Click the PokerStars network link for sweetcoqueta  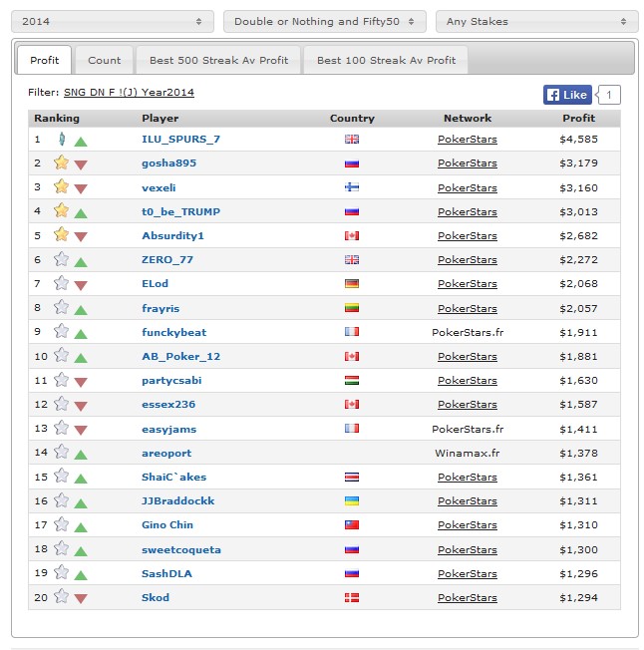tap(467, 549)
